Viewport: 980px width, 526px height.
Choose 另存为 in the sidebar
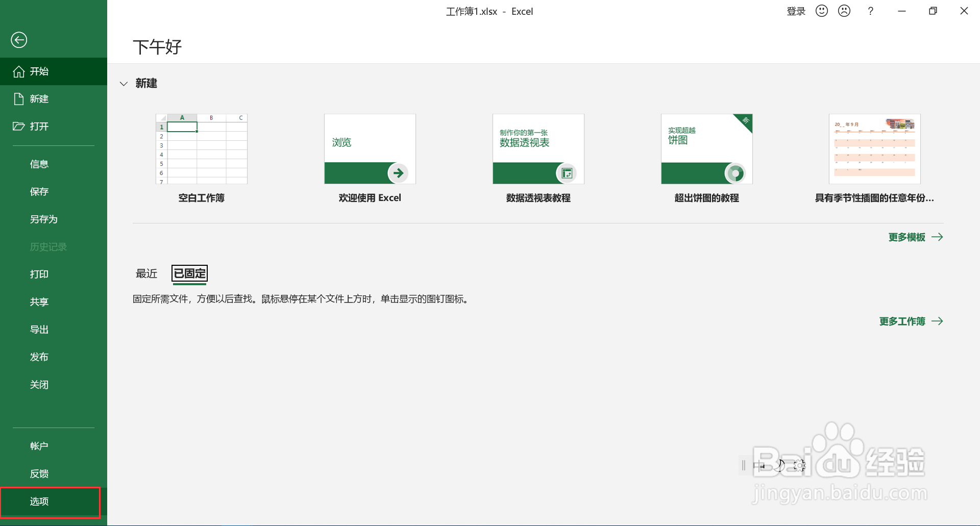point(44,219)
